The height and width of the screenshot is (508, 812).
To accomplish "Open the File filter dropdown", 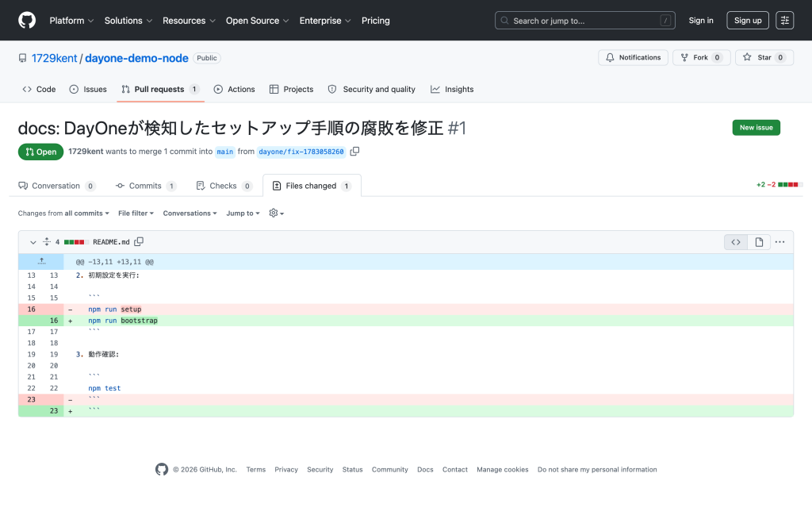I will [136, 213].
